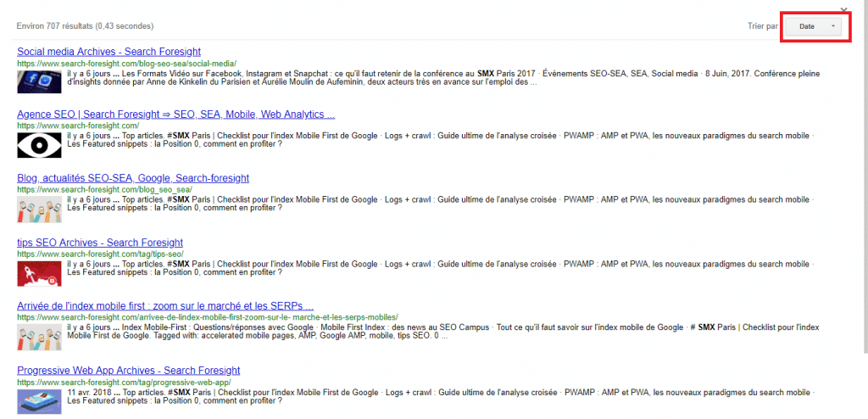Click the '11 avr. 2018' snippet date
Image resolution: width=868 pixels, height=419 pixels.
pyautogui.click(x=88, y=393)
